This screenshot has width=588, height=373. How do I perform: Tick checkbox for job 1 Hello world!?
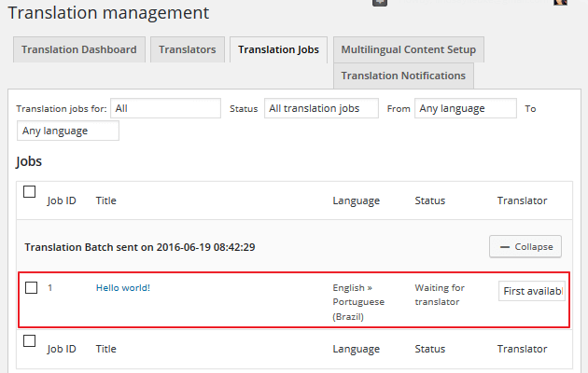pos(31,287)
